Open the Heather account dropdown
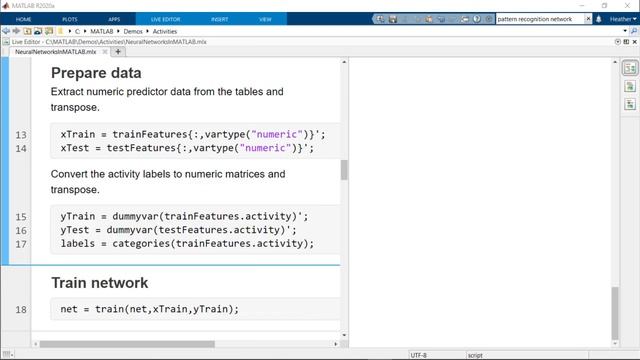This screenshot has height=360, width=640. tap(623, 19)
